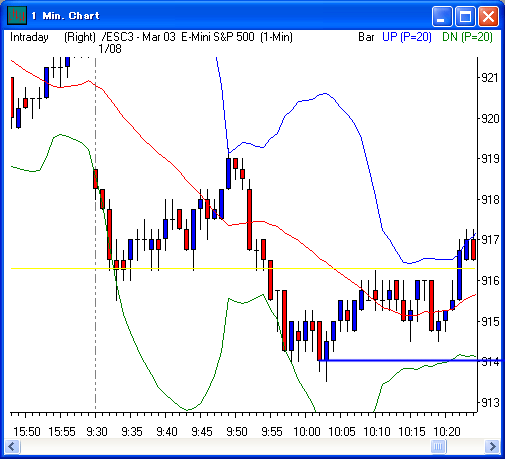Select the UP (P=20) indicator label
This screenshot has height=459, width=505.
click(407, 37)
